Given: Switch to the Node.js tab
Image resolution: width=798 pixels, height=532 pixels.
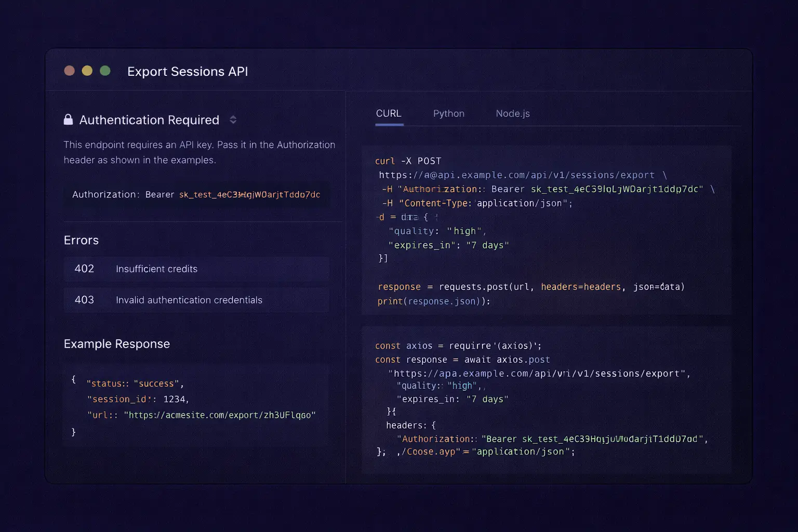Looking at the screenshot, I should [x=512, y=113].
